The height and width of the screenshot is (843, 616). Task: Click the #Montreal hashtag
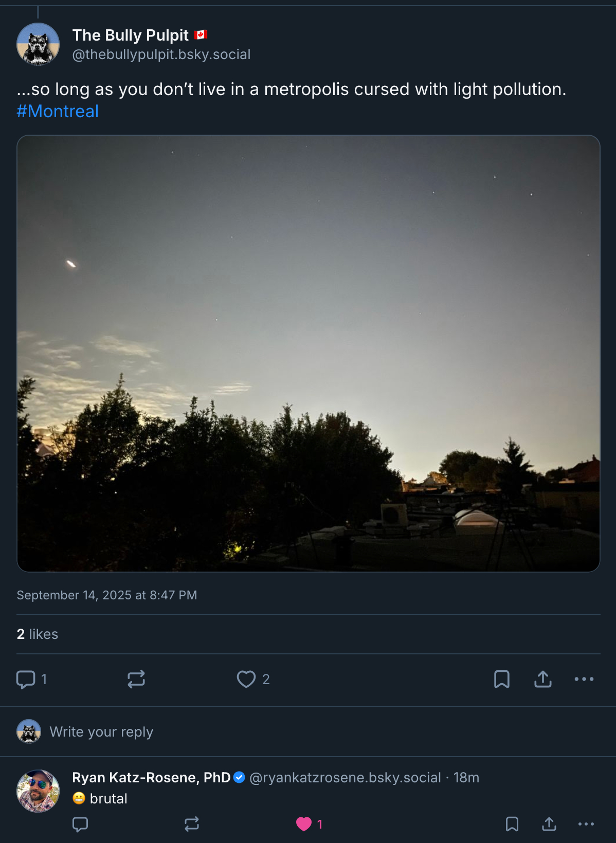click(58, 111)
